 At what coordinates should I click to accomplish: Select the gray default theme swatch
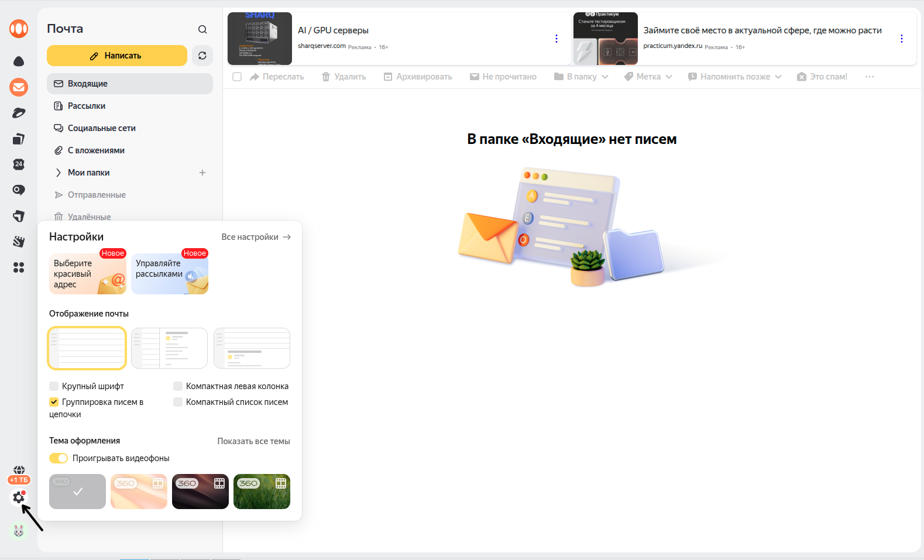pos(77,492)
